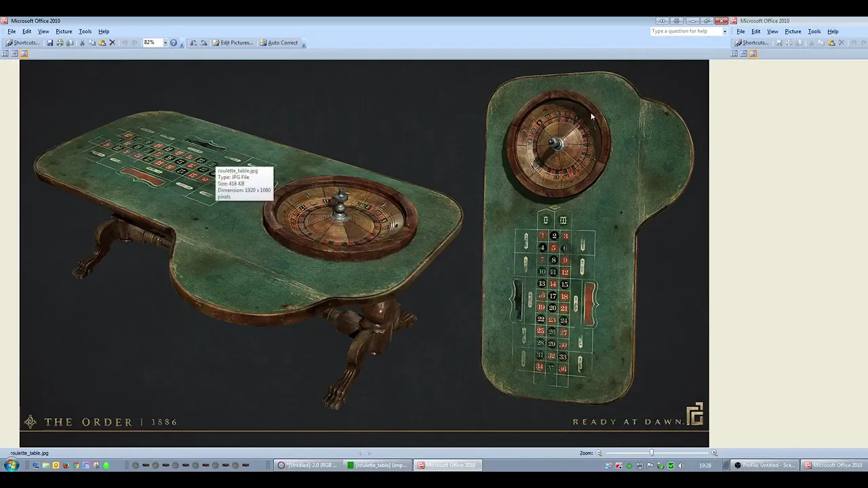Viewport: 868px width, 488px height.
Task: Click the zoom in magnifier after the slider
Action: tap(714, 453)
